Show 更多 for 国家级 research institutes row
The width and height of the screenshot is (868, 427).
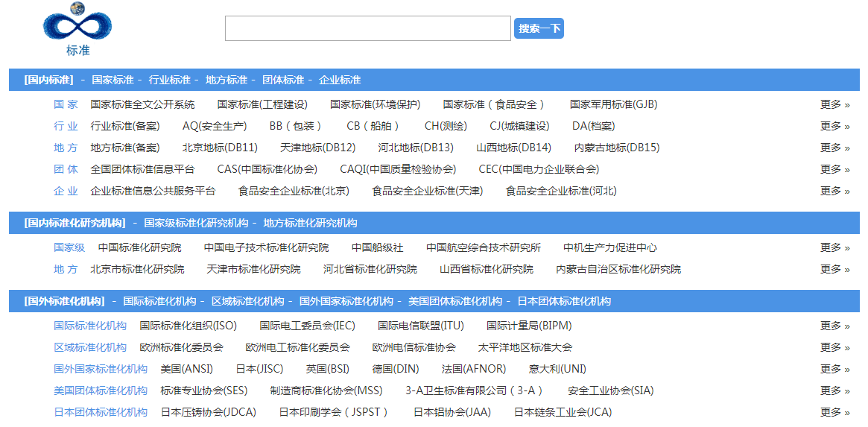point(834,247)
